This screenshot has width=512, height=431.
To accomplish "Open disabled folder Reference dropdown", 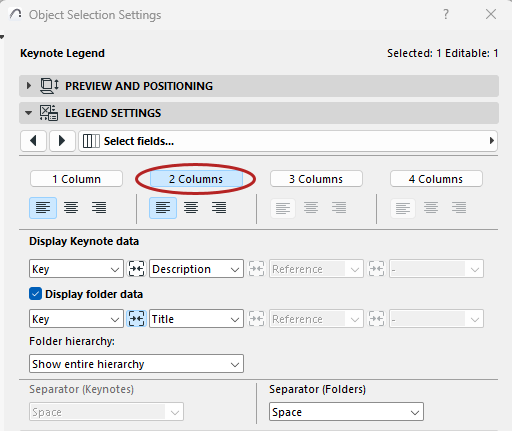I will point(316,319).
